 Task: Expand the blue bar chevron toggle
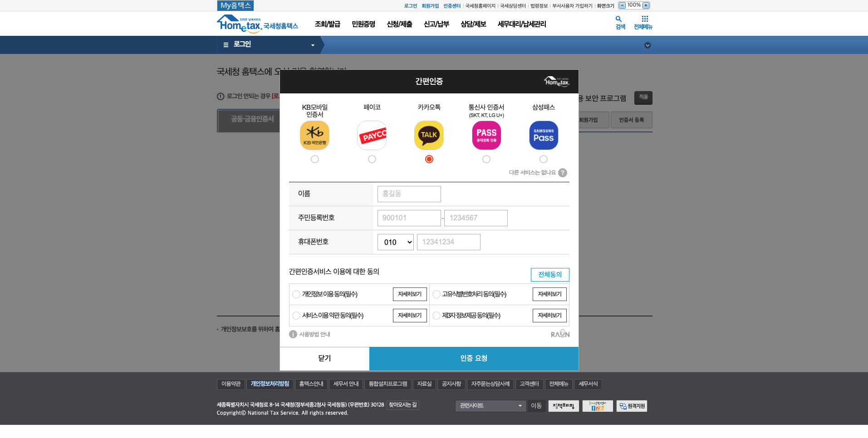(647, 45)
